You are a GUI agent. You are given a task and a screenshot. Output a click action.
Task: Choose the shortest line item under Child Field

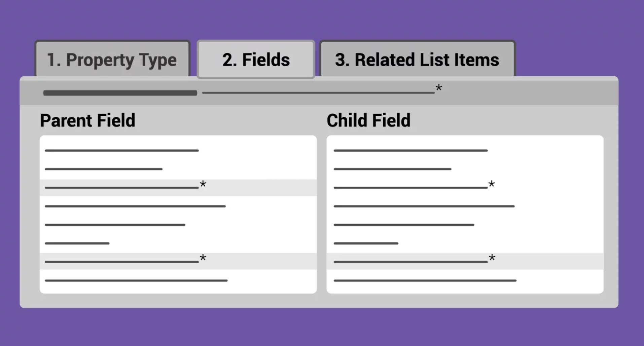pos(366,243)
